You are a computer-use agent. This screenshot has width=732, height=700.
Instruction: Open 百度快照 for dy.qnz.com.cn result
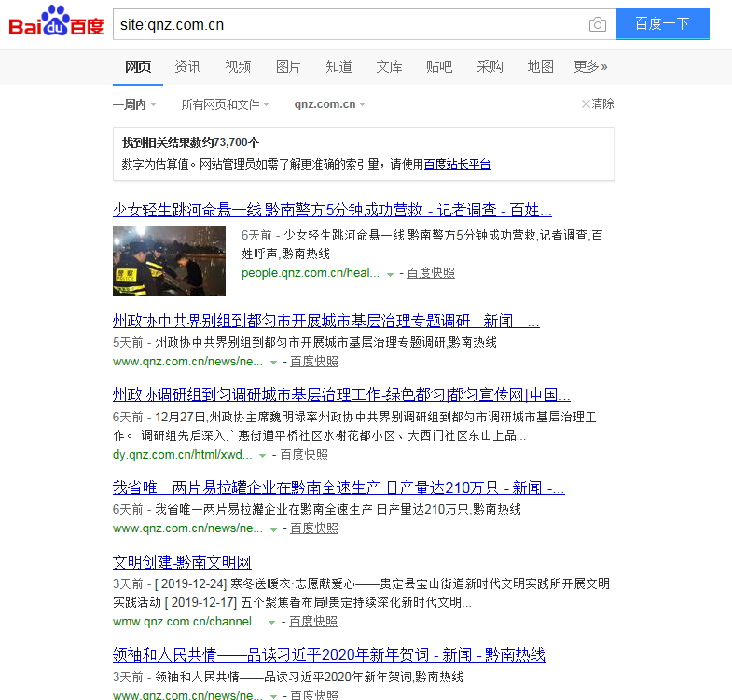(x=304, y=455)
